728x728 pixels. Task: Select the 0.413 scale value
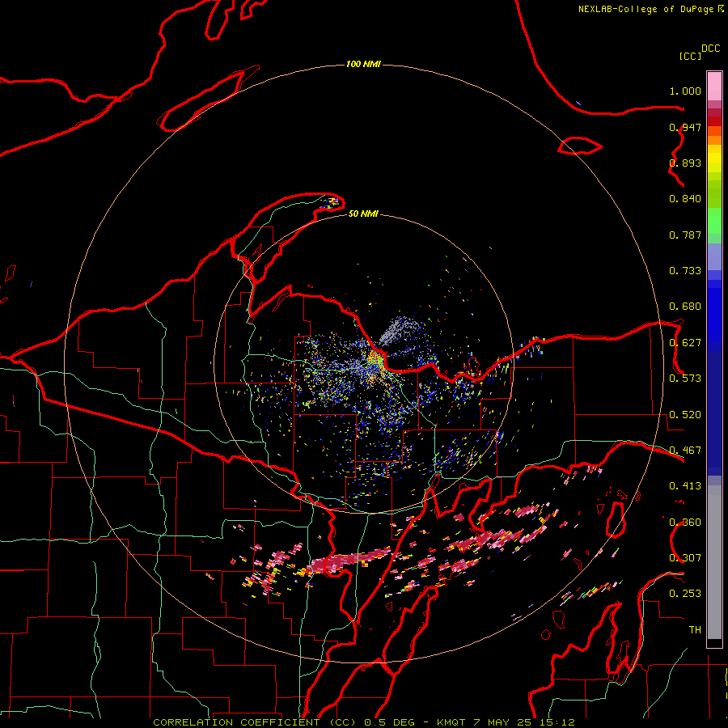[685, 486]
